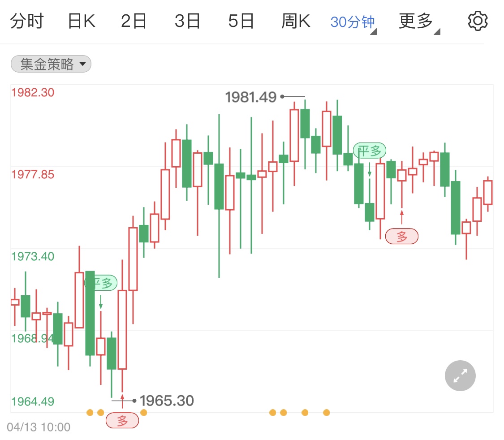Open the 5日 chart tab
The image size is (504, 440).
point(241,21)
